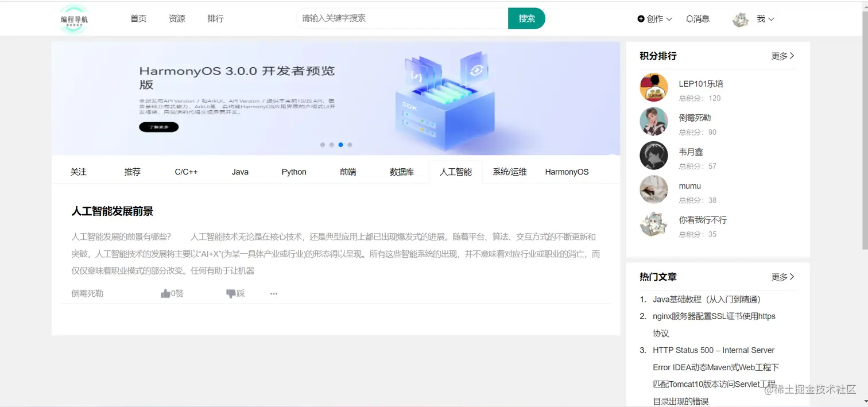Go to the 首页 nav item

[138, 18]
